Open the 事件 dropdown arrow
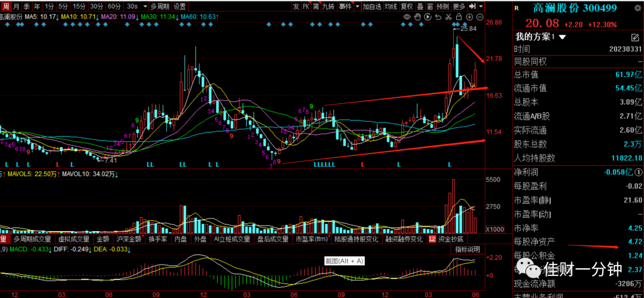This screenshot has height=298, width=644. point(358,6)
